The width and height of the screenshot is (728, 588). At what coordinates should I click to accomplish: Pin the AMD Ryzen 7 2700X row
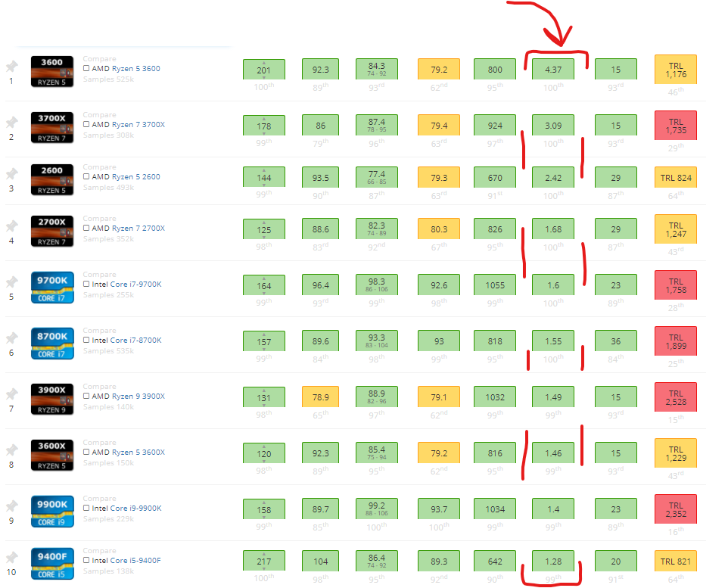11,227
